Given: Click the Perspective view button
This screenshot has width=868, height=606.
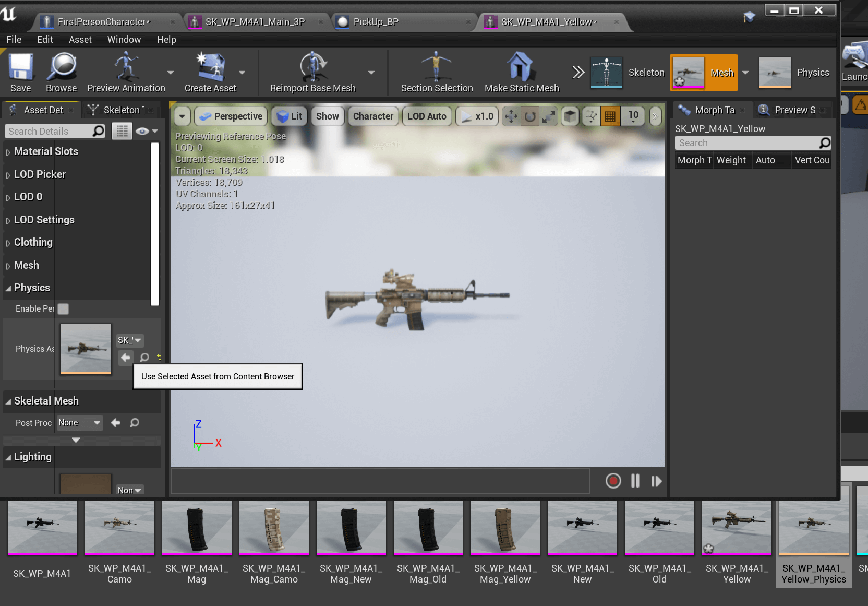Looking at the screenshot, I should pos(231,116).
